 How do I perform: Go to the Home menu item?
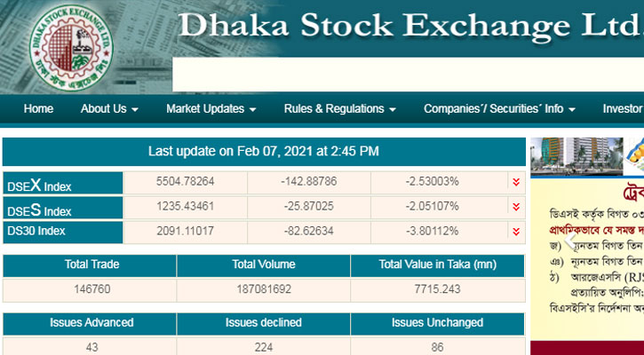point(39,109)
